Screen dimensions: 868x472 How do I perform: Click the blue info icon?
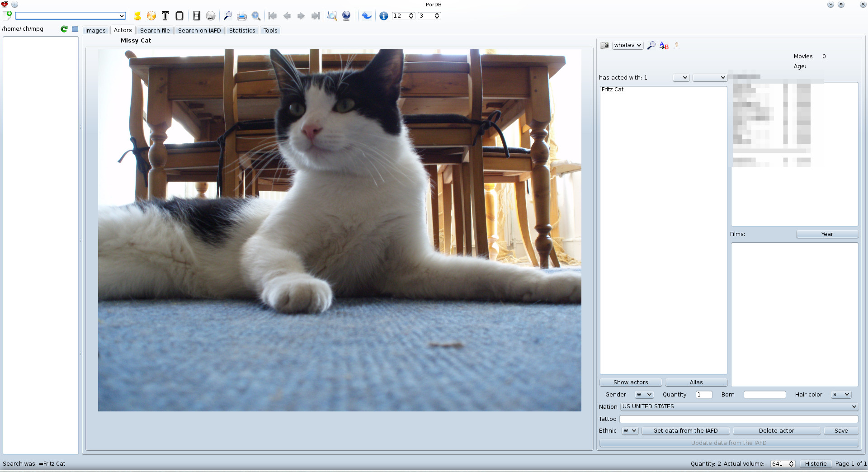pos(383,16)
